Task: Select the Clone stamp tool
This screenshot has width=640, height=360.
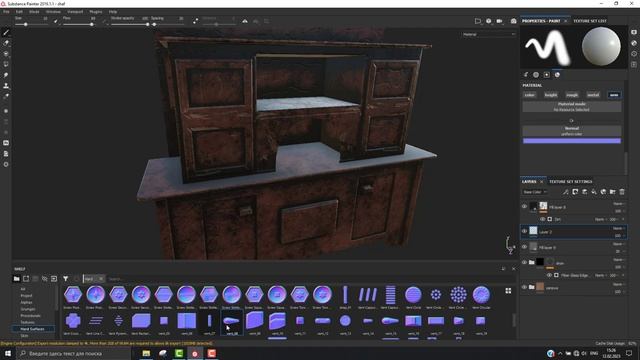Action: (x=6, y=86)
